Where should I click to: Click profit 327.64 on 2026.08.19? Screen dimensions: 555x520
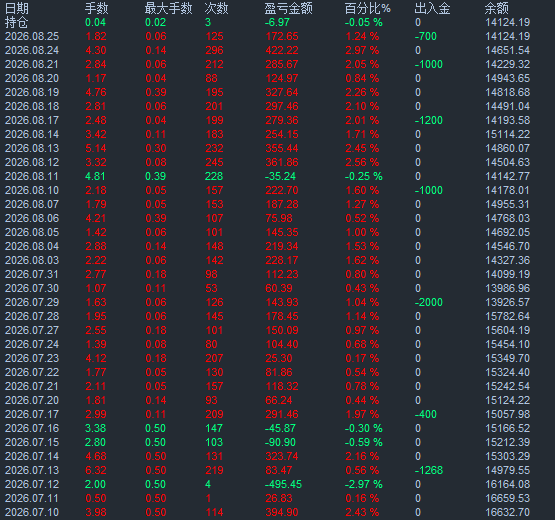tap(282, 92)
